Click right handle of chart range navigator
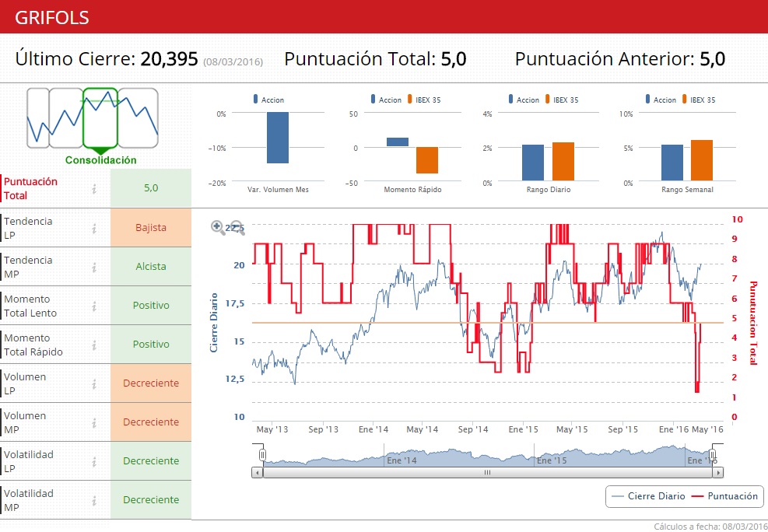The image size is (768, 532). (x=713, y=455)
